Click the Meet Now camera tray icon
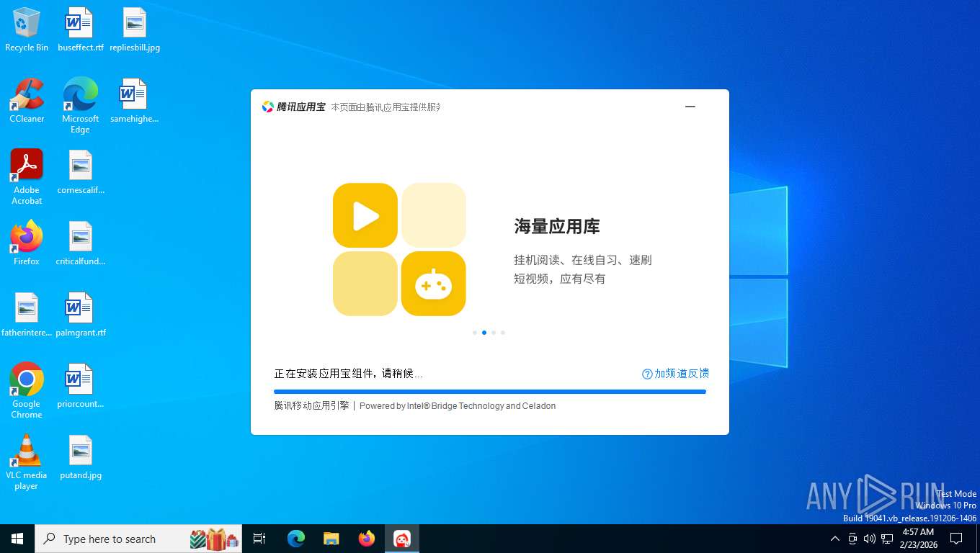This screenshot has height=553, width=980. [852, 539]
